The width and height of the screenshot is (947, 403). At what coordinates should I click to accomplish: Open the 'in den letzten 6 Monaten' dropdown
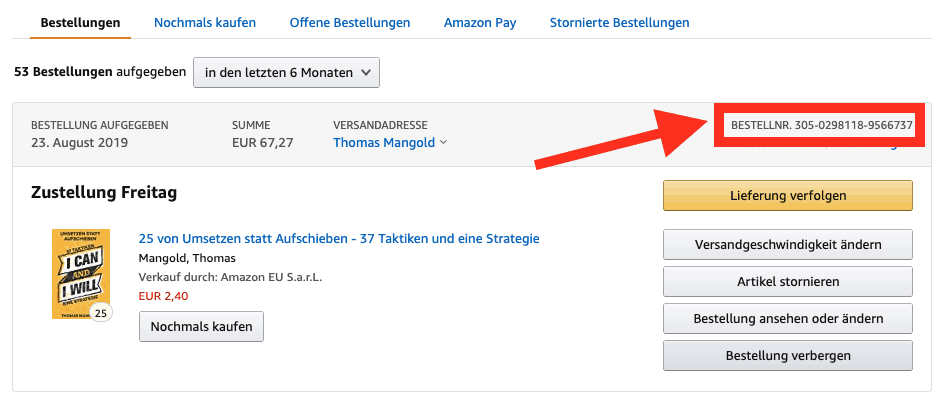[286, 73]
